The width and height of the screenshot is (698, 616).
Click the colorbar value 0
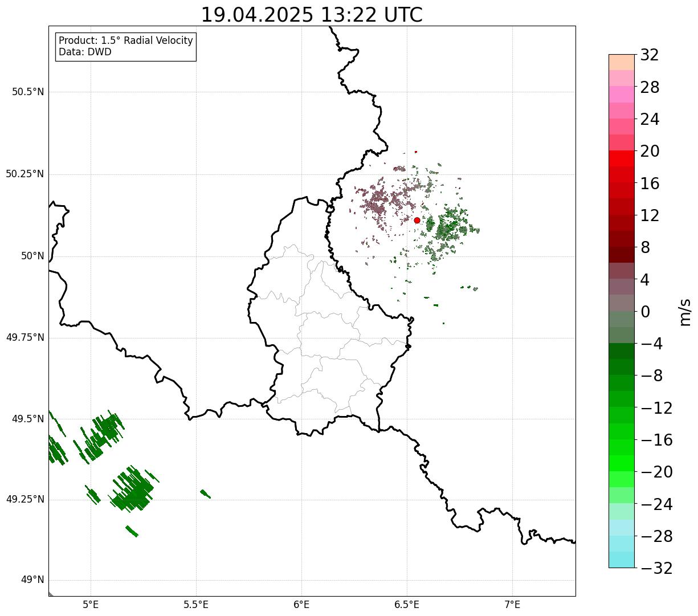coord(646,312)
